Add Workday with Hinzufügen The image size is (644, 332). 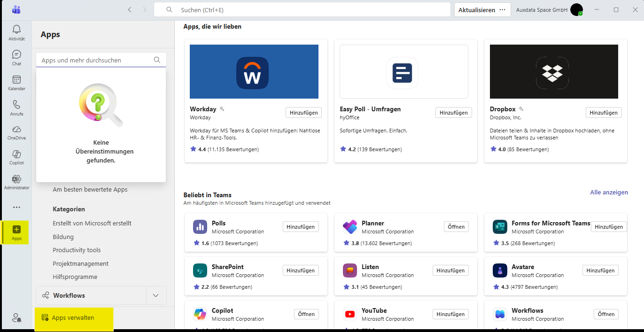303,113
